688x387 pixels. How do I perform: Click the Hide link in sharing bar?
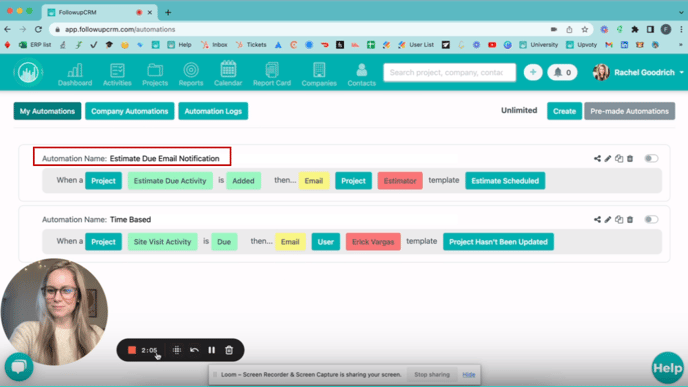click(469, 375)
